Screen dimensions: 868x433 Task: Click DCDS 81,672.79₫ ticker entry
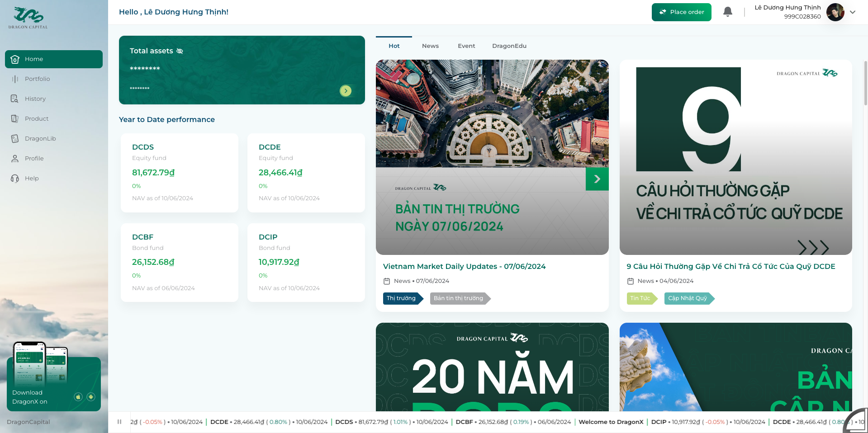(391, 422)
